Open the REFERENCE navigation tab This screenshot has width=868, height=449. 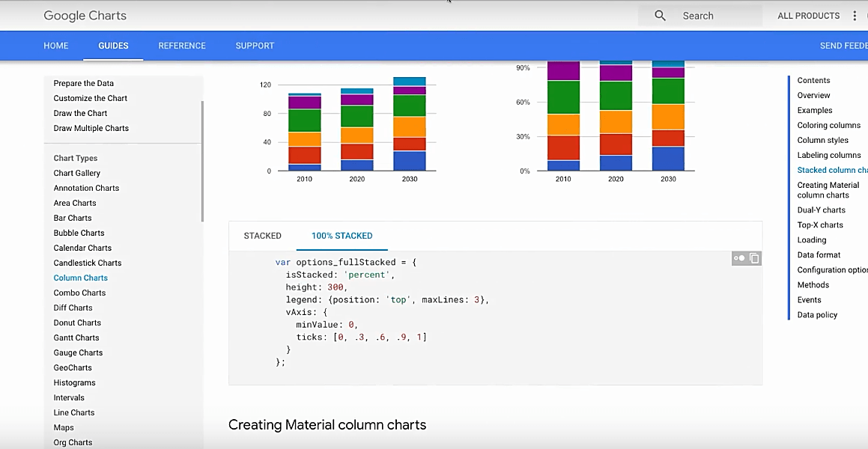coord(182,46)
